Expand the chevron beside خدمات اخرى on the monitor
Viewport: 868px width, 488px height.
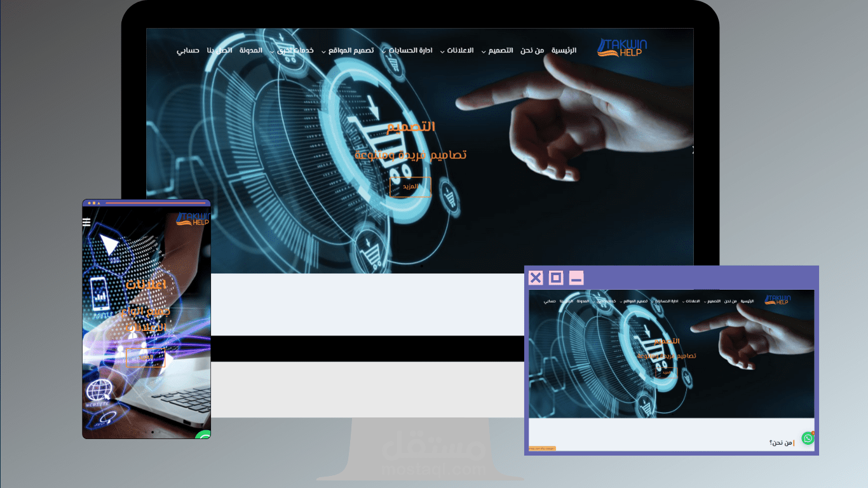click(272, 51)
